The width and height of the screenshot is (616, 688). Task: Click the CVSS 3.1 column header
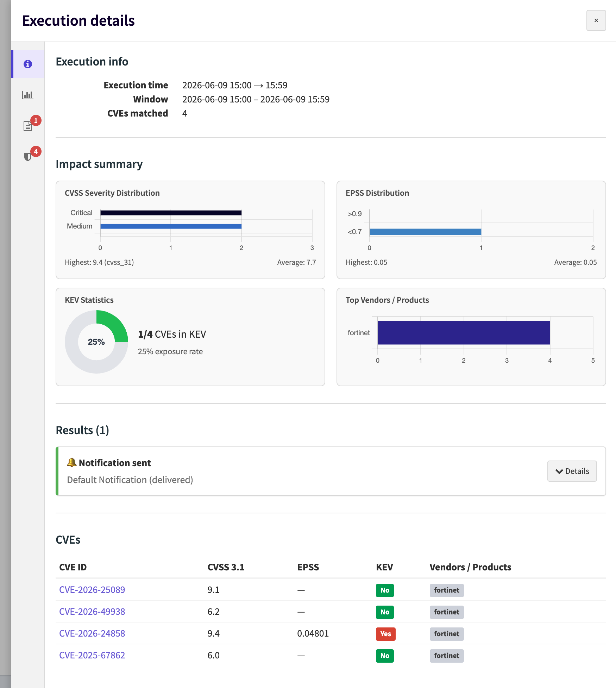click(x=226, y=567)
